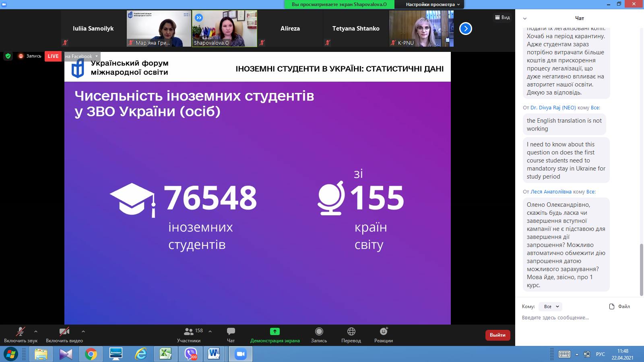Show next participants with blue arrow
Image resolution: width=644 pixels, height=362 pixels.
465,29
